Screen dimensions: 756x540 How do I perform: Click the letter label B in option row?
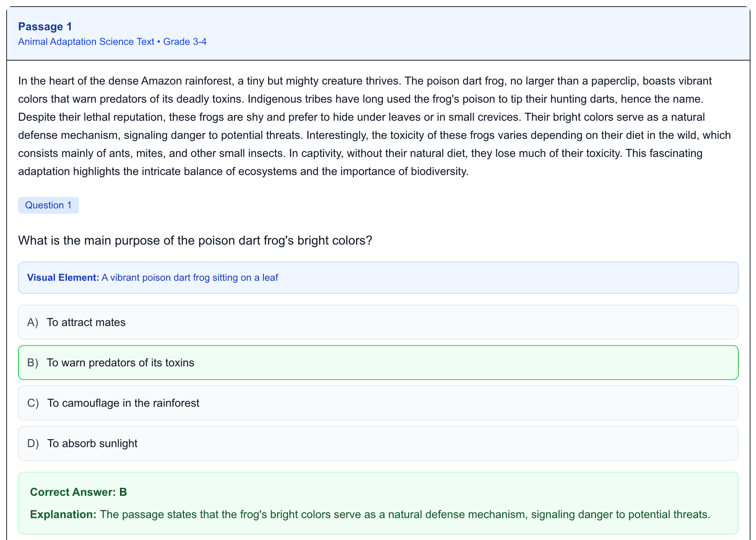(x=32, y=362)
